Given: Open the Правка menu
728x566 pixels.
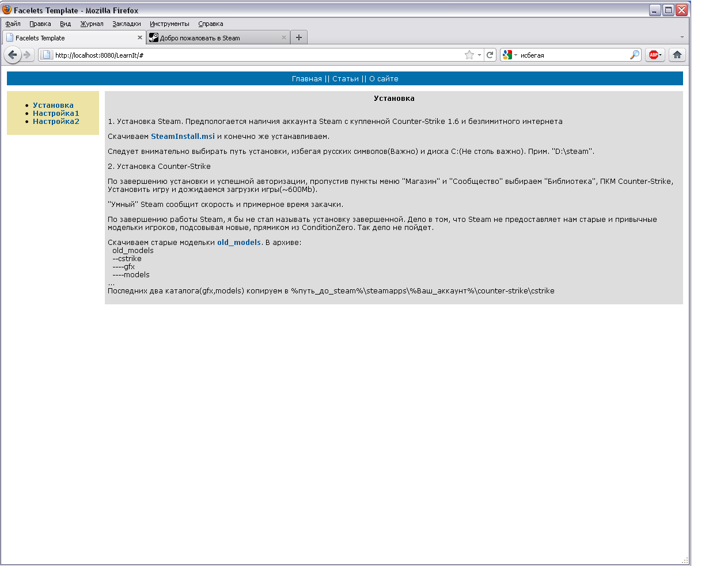Looking at the screenshot, I should 40,24.
